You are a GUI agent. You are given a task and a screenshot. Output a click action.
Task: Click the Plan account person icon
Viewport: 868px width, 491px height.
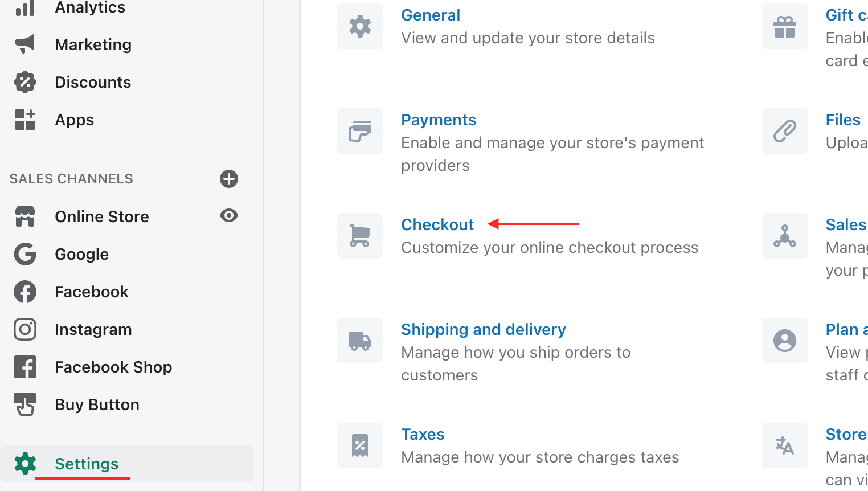tap(785, 341)
